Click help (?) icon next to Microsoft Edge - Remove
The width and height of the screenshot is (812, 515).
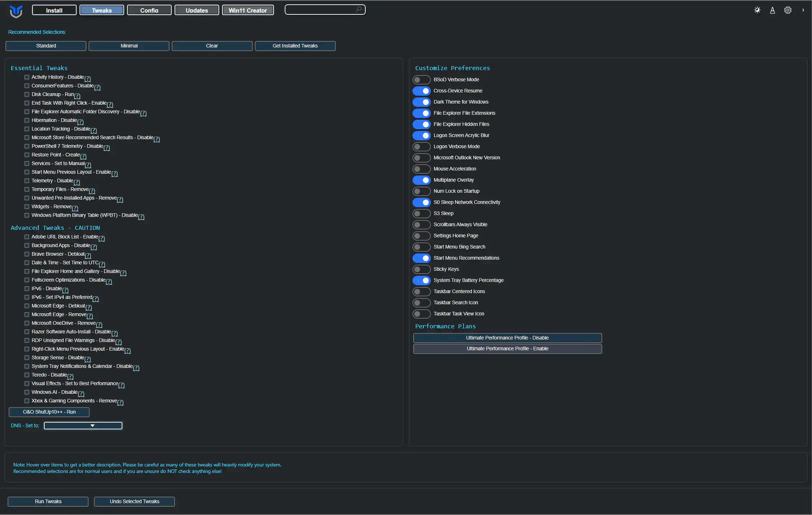click(x=90, y=316)
